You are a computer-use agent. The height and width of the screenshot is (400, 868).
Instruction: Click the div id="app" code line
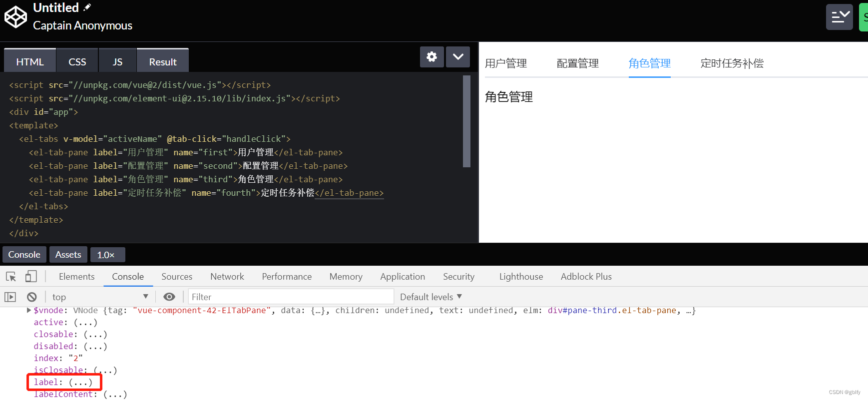pyautogui.click(x=43, y=112)
